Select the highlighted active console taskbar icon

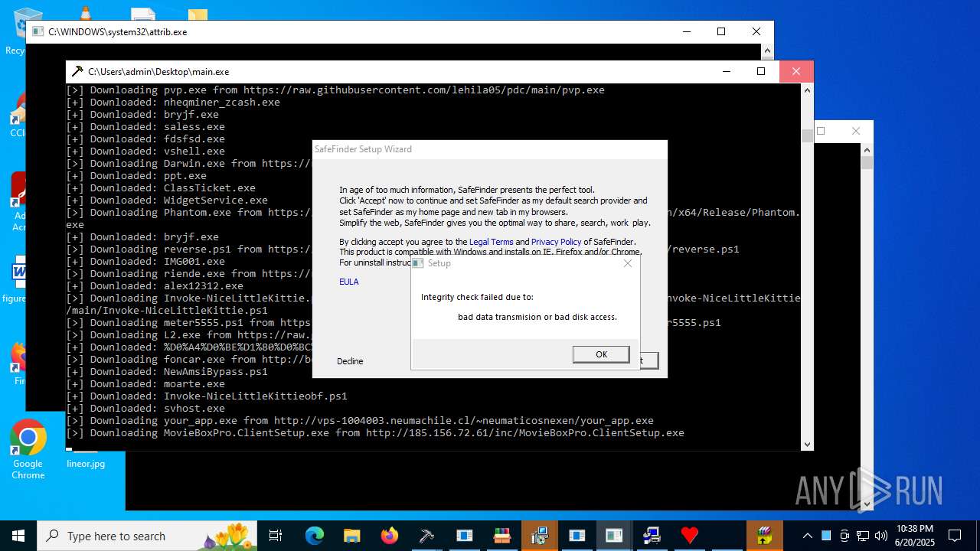(614, 536)
